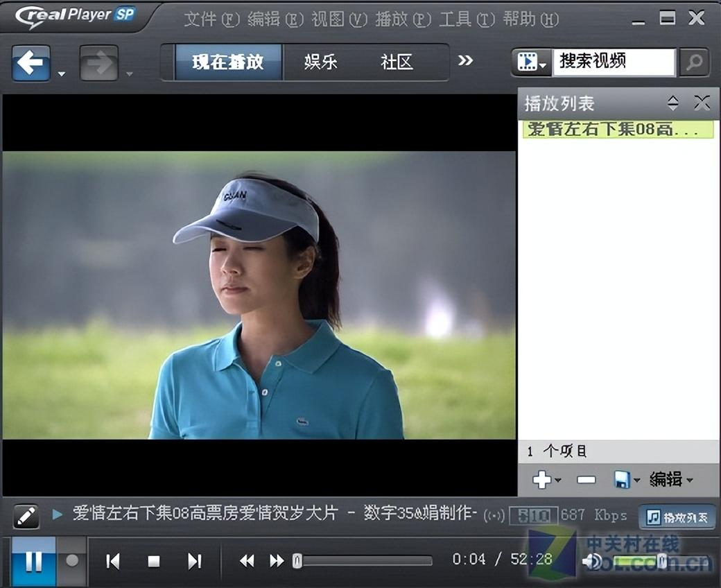Open the back button history dropdown
Screen dimensions: 721x588
tap(62, 73)
